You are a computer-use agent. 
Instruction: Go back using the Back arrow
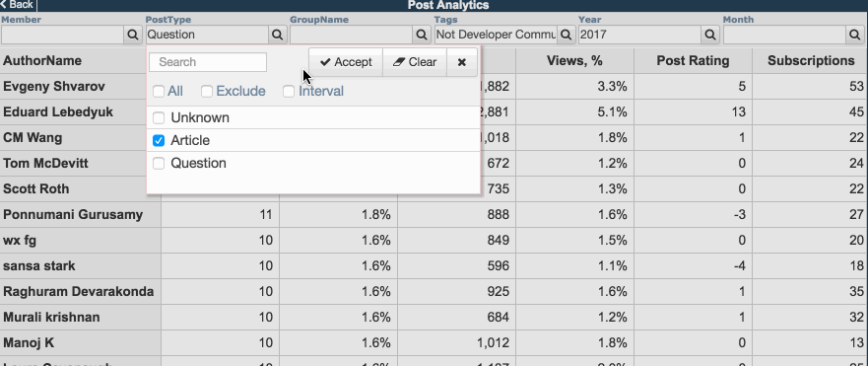[18, 5]
